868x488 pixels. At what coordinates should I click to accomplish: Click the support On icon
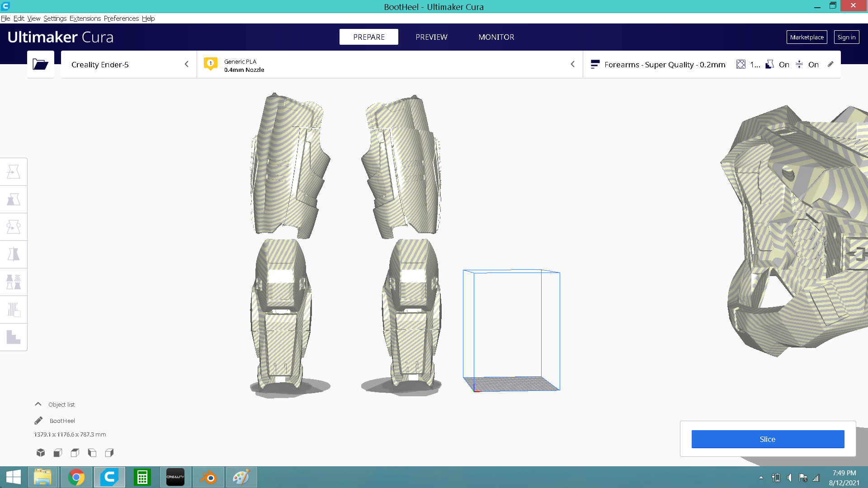click(x=769, y=64)
